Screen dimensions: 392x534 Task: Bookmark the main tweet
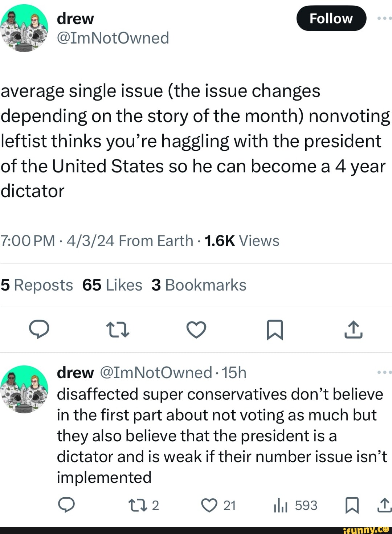coord(275,330)
